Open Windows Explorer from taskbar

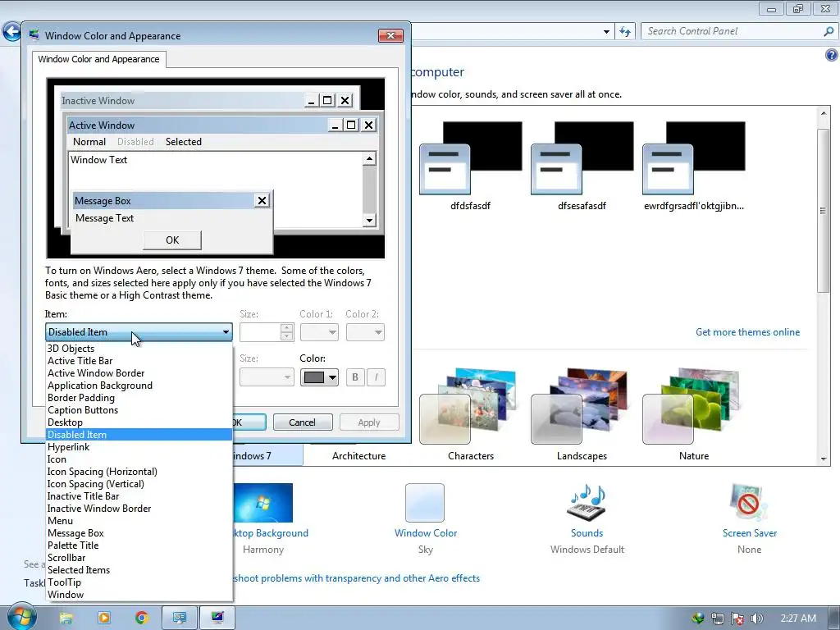tap(66, 619)
